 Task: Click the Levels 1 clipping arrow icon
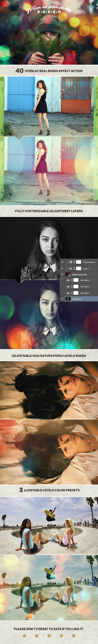[67, 269]
